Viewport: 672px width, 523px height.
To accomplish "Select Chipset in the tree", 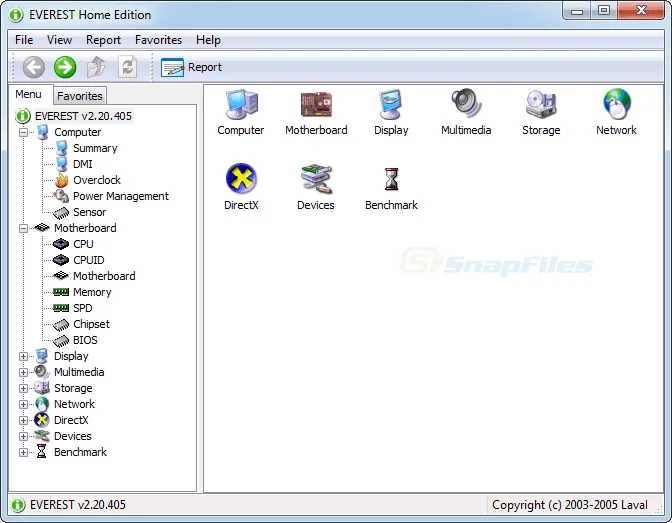I will pyautogui.click(x=91, y=324).
